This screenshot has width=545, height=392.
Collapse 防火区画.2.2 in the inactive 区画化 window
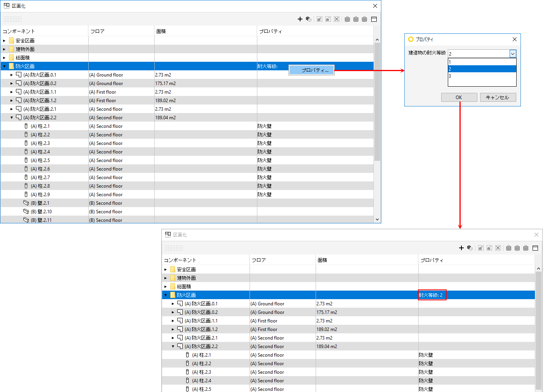[x=173, y=346]
